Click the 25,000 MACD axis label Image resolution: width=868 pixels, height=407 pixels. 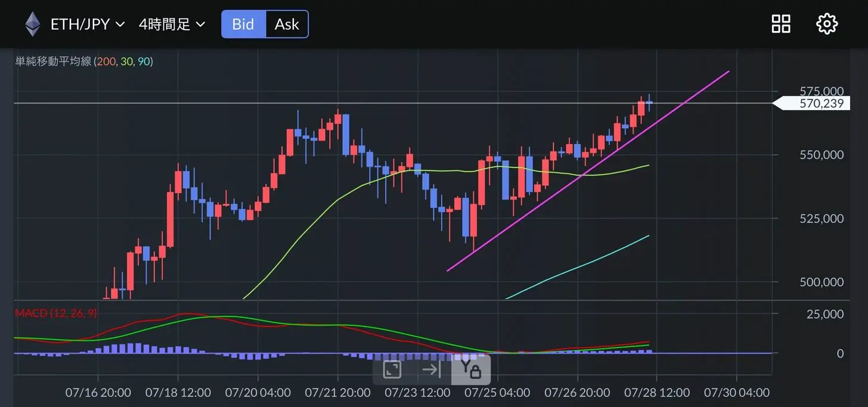pos(825,314)
